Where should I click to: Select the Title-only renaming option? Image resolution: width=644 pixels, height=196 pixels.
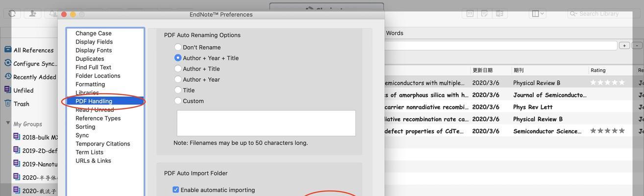(178, 90)
